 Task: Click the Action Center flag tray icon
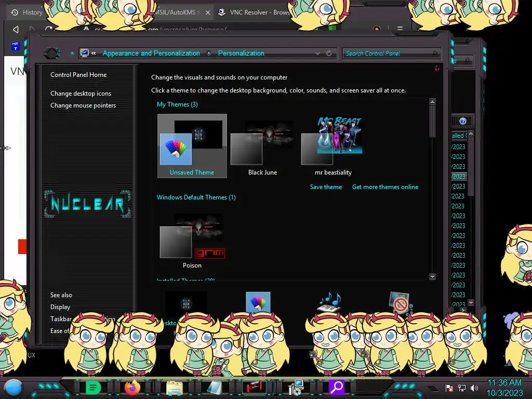pos(449,388)
